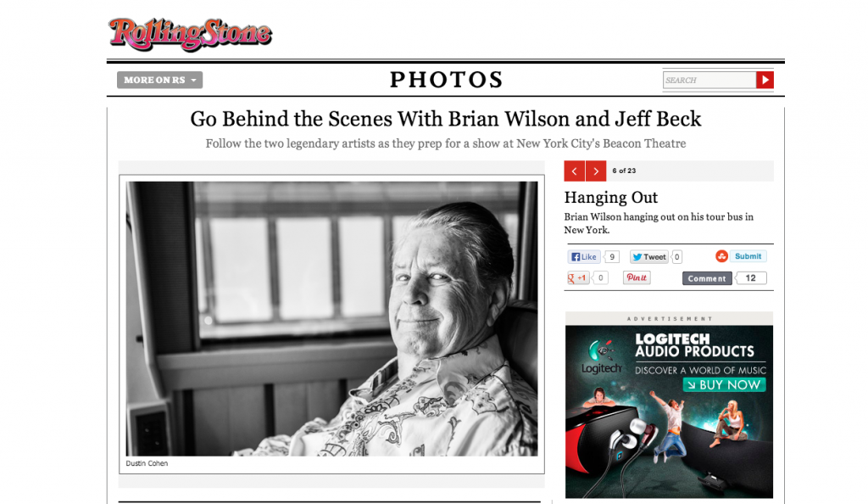Screen dimensions: 868x504
Task: Open the Brian Wilson photo
Action: pos(331,318)
